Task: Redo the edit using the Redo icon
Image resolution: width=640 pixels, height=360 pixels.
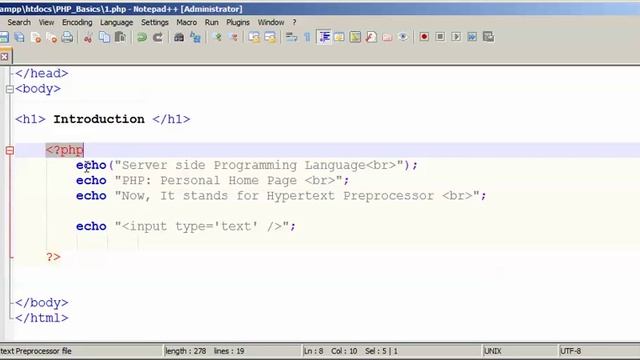Action: point(158,37)
